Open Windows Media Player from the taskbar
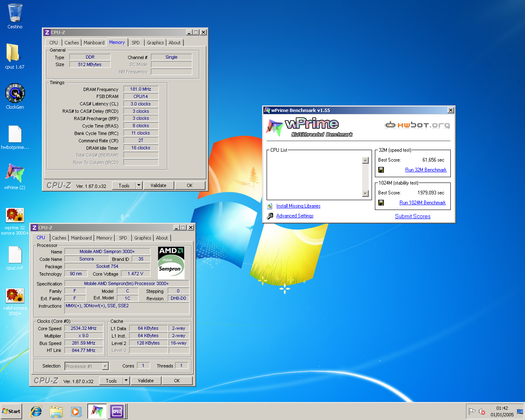The width and height of the screenshot is (525, 420). coord(76,411)
